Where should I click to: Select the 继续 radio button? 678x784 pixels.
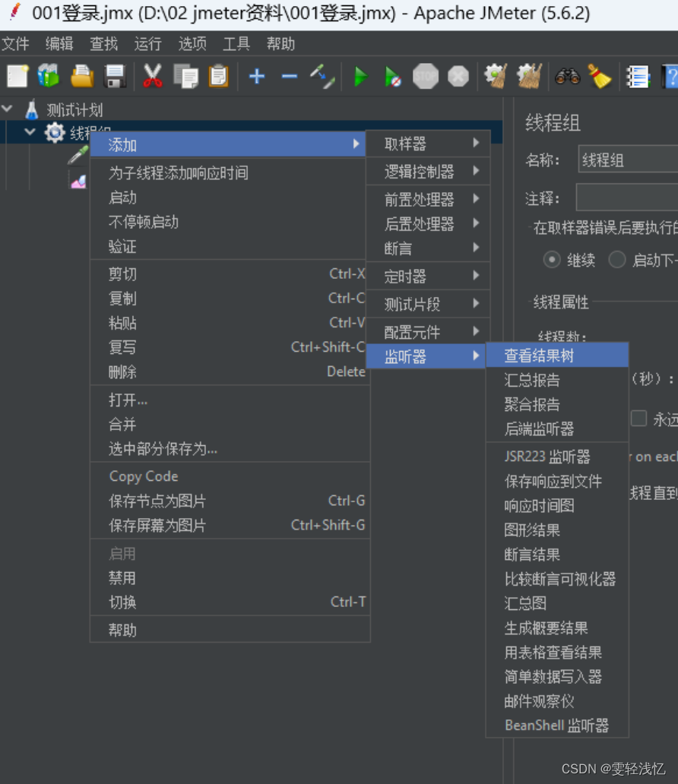point(553,260)
